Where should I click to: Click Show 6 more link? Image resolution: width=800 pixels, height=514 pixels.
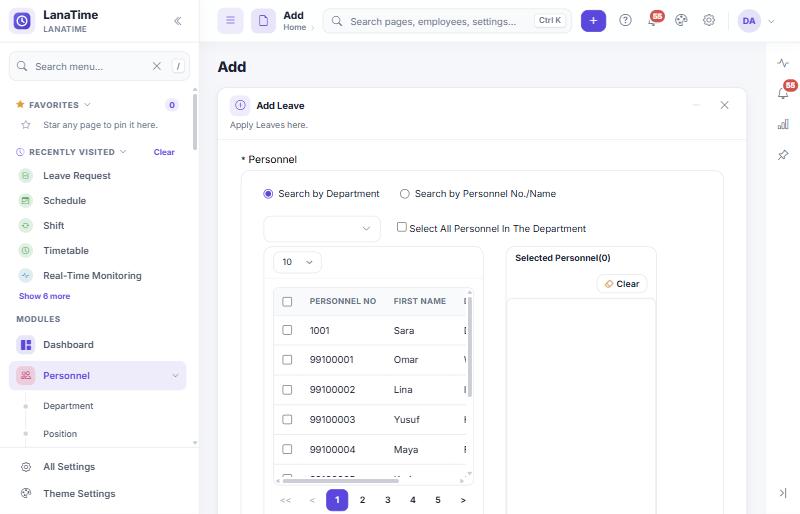(x=44, y=296)
